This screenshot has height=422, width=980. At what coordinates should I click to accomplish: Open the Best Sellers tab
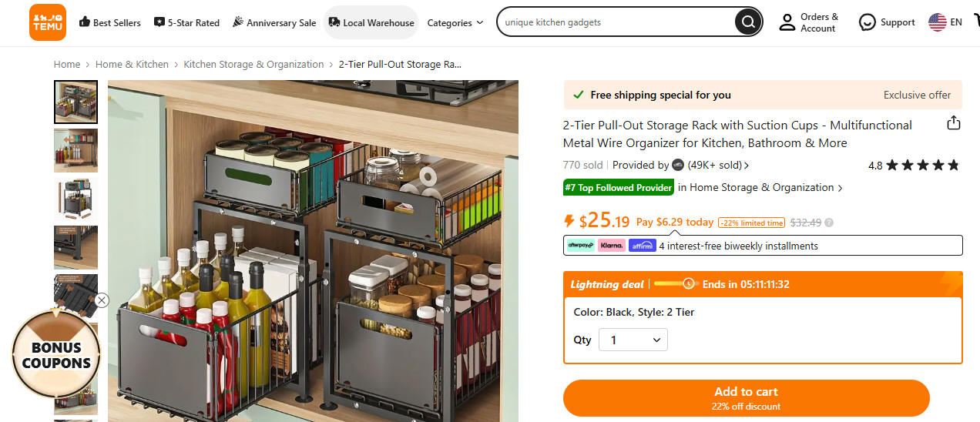(x=110, y=22)
